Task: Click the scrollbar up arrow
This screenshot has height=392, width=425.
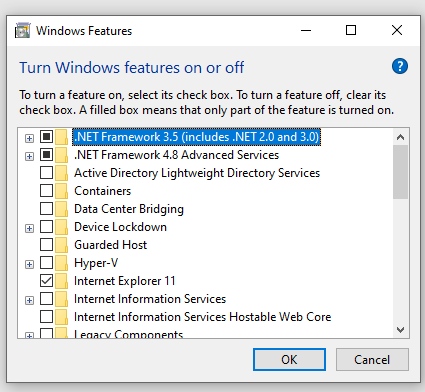Action: click(x=400, y=137)
